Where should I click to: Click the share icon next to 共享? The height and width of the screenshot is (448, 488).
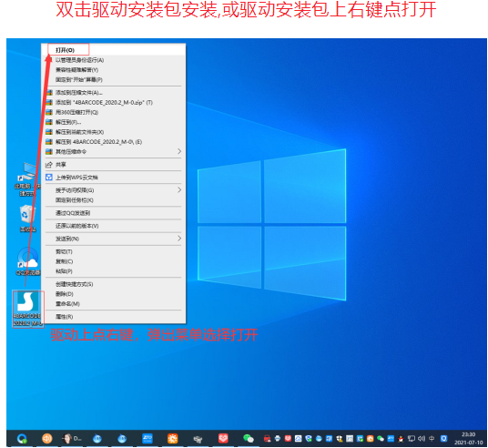tap(49, 165)
